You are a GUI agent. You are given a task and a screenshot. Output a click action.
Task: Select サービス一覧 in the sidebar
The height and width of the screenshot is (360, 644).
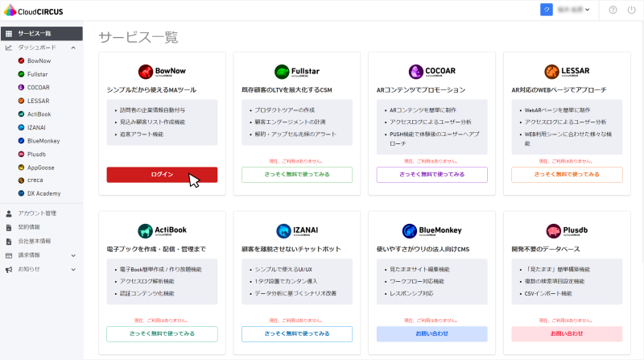(42, 34)
